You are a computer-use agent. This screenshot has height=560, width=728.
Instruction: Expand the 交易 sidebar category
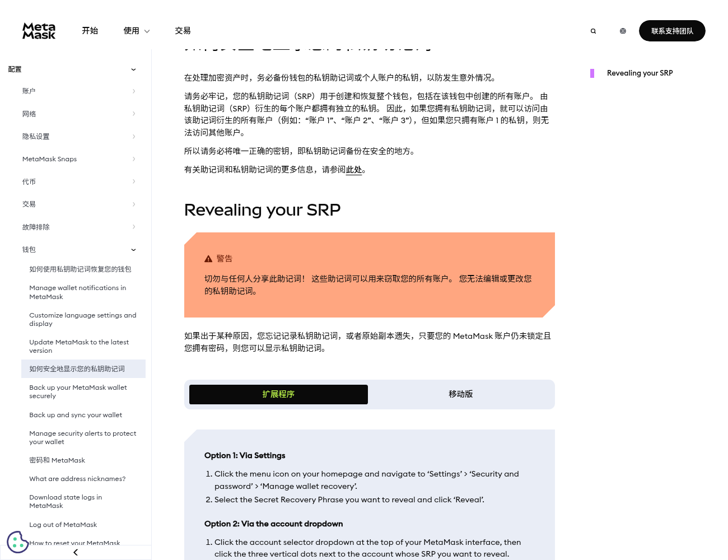click(x=79, y=204)
